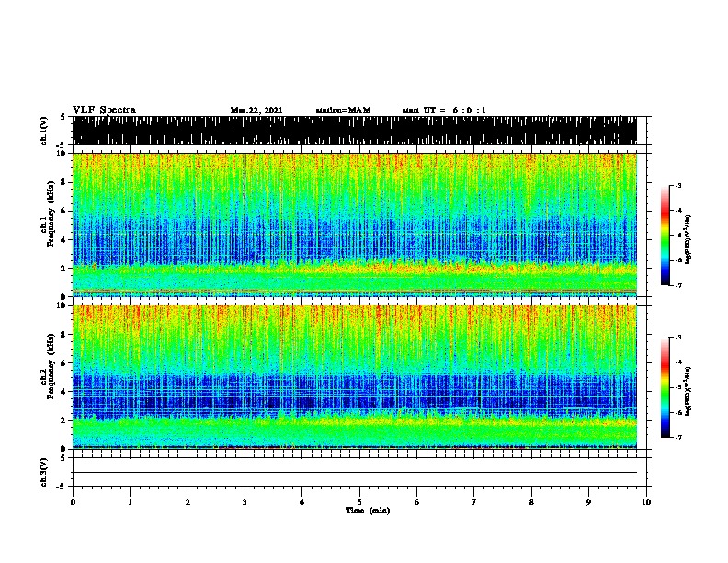
Task: Click the ch.1 "Frequency (kHz)" axis label
Action: click(51, 213)
